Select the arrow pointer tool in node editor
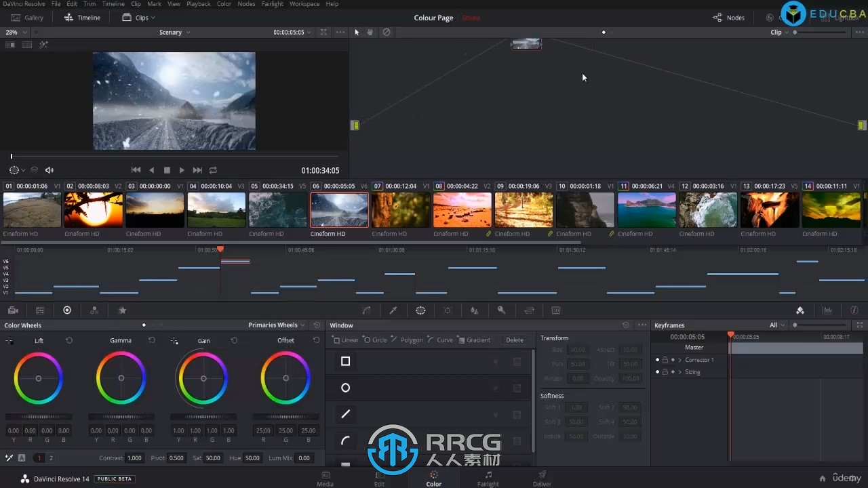Image resolution: width=868 pixels, height=488 pixels. click(x=357, y=32)
